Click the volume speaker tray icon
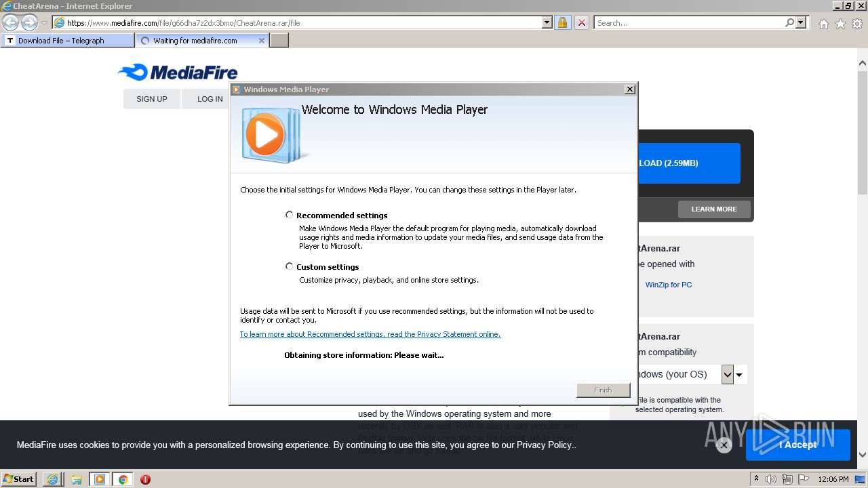Viewport: 868px width, 488px height. click(x=771, y=479)
